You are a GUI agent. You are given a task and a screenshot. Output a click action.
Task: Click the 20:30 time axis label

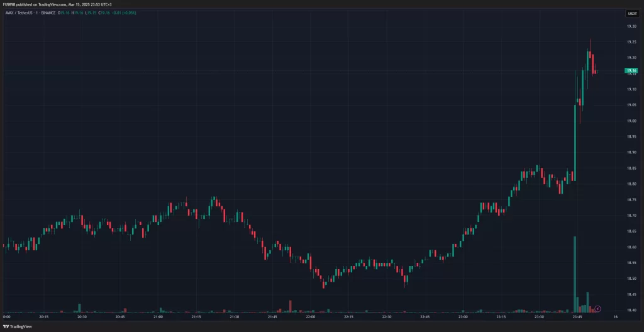[82, 318]
